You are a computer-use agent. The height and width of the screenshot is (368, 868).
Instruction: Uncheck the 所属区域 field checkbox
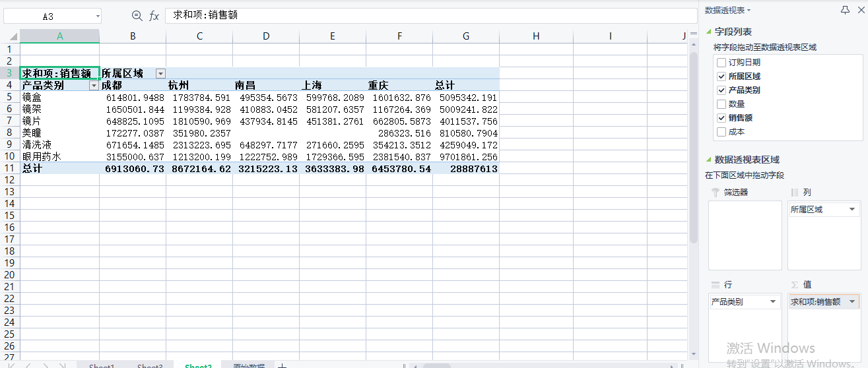click(721, 77)
